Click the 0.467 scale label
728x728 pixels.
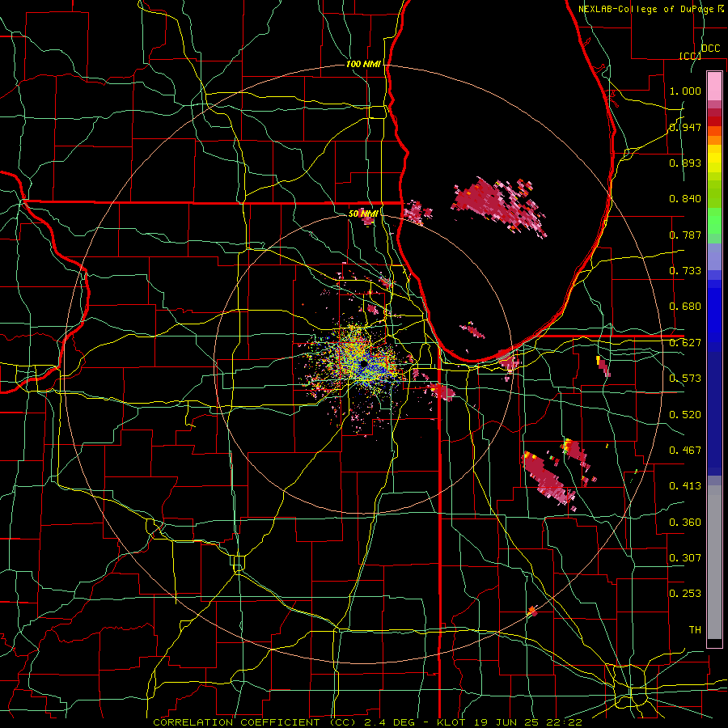click(x=685, y=451)
